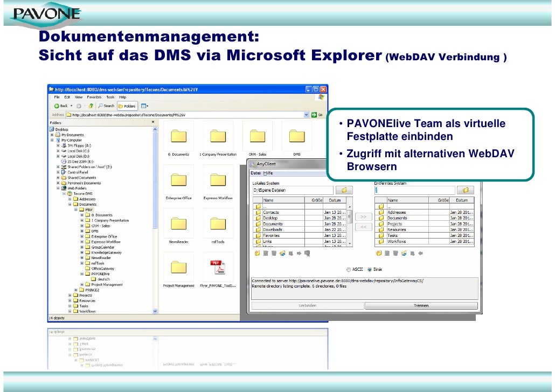Collapse the Web Folders node

tap(58, 188)
